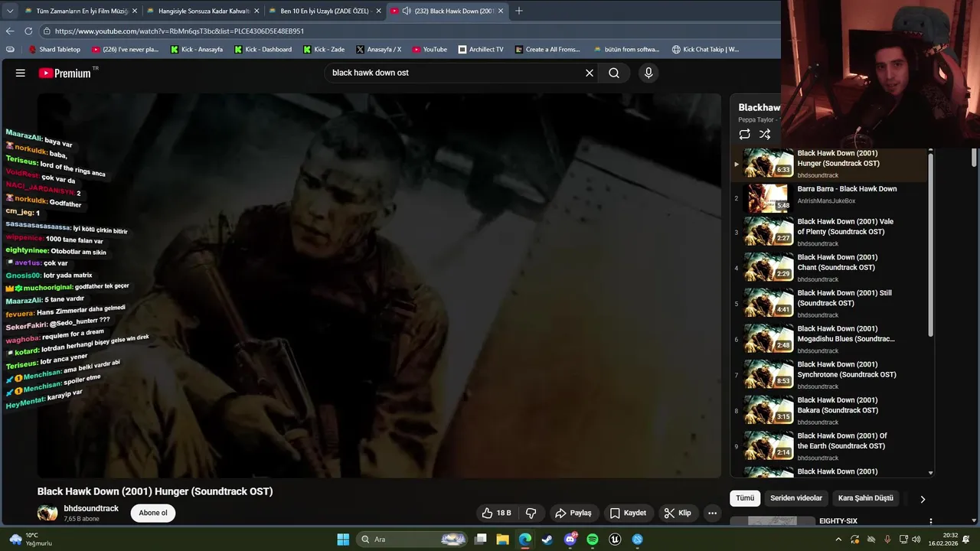Subscribe using Abone ol button
Image resolution: width=980 pixels, height=551 pixels.
(x=153, y=513)
